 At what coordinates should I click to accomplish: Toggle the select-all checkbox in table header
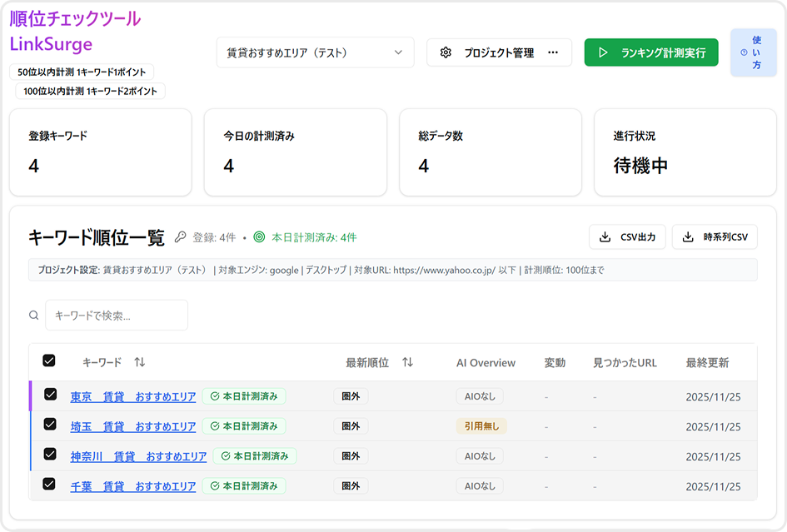pos(49,360)
